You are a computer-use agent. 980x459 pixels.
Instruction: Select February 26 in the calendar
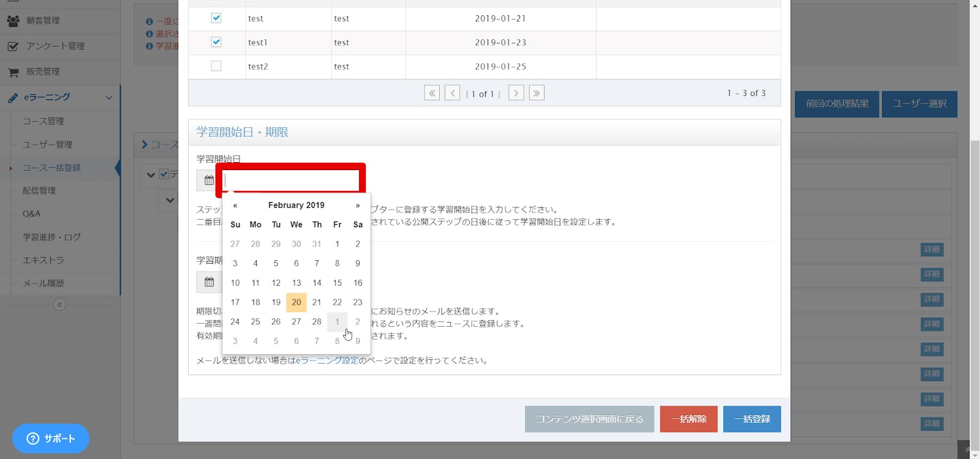[276, 322]
